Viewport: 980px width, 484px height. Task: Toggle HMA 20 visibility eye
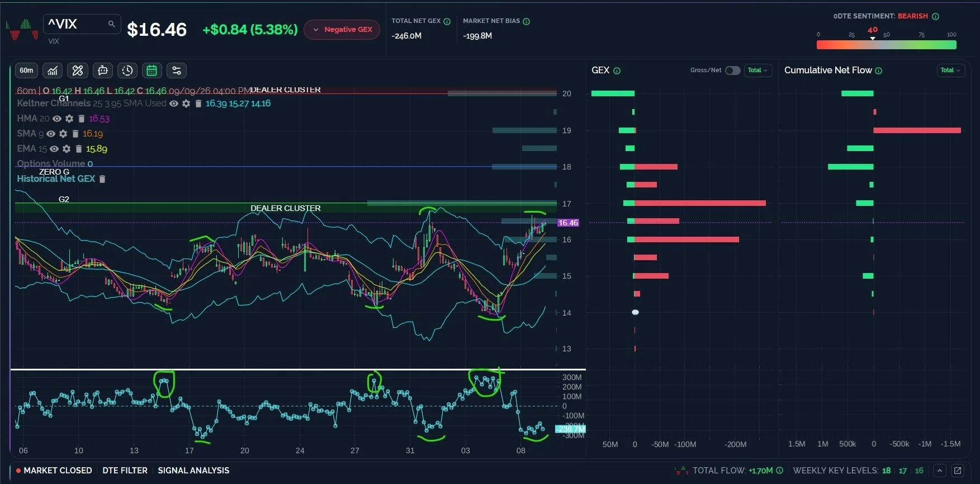click(57, 119)
